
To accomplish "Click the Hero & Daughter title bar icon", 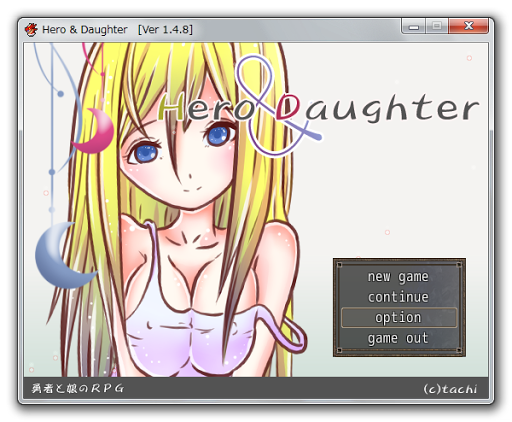I will [31, 30].
